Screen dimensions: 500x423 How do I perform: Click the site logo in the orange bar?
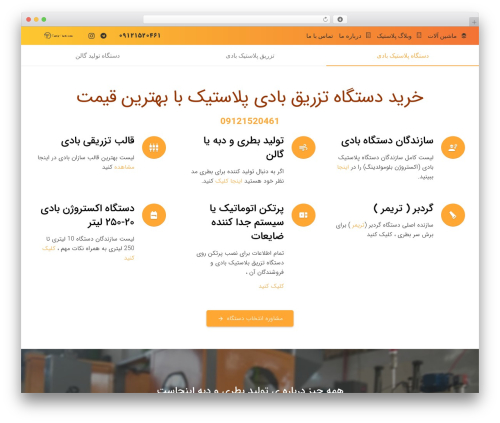coord(58,36)
